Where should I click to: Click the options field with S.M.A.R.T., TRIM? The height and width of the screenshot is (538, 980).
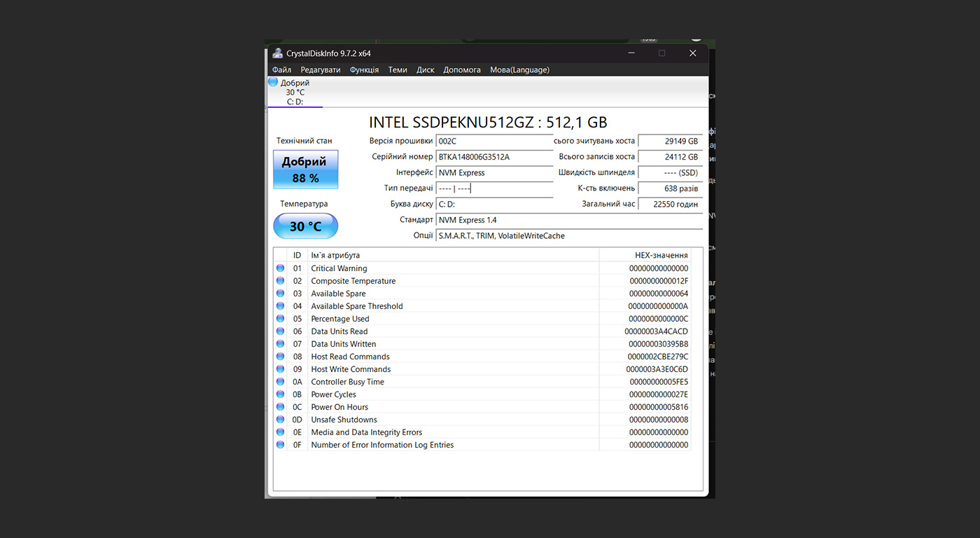coord(569,236)
